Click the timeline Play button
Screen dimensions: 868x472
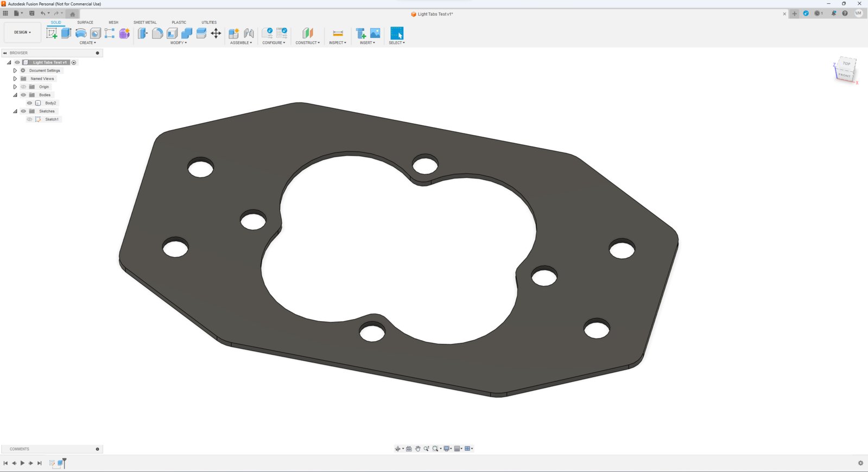22,463
